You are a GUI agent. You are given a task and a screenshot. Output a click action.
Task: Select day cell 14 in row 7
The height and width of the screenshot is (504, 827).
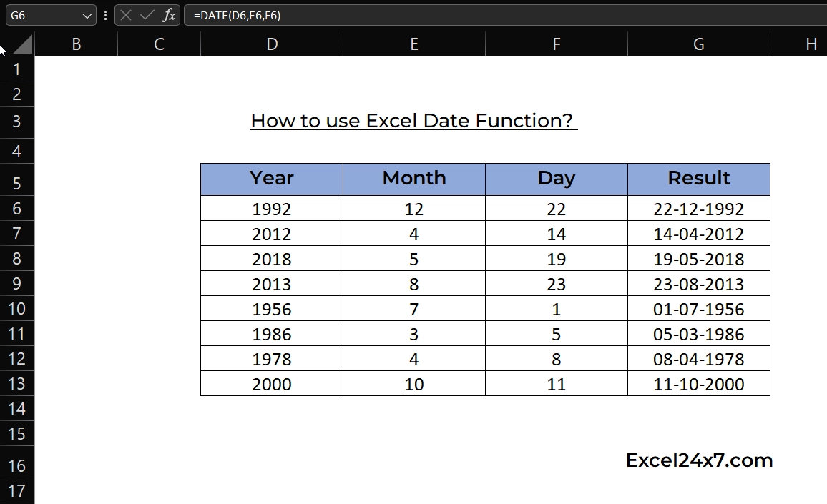(557, 233)
